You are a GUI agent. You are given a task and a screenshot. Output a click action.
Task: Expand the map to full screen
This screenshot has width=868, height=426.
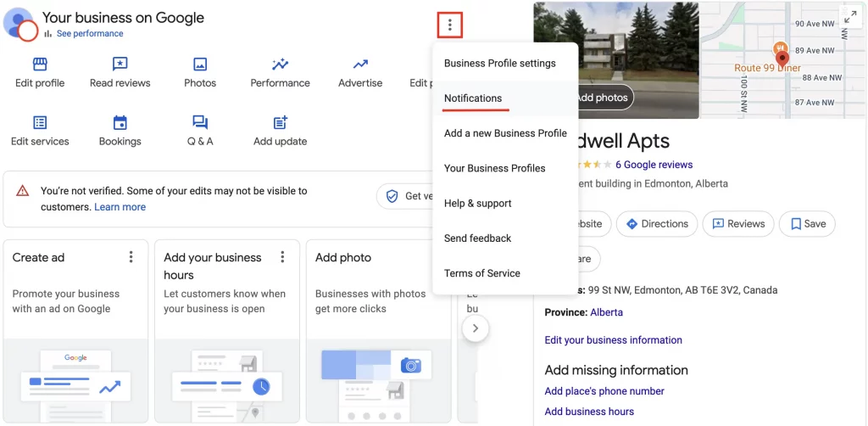(x=849, y=16)
